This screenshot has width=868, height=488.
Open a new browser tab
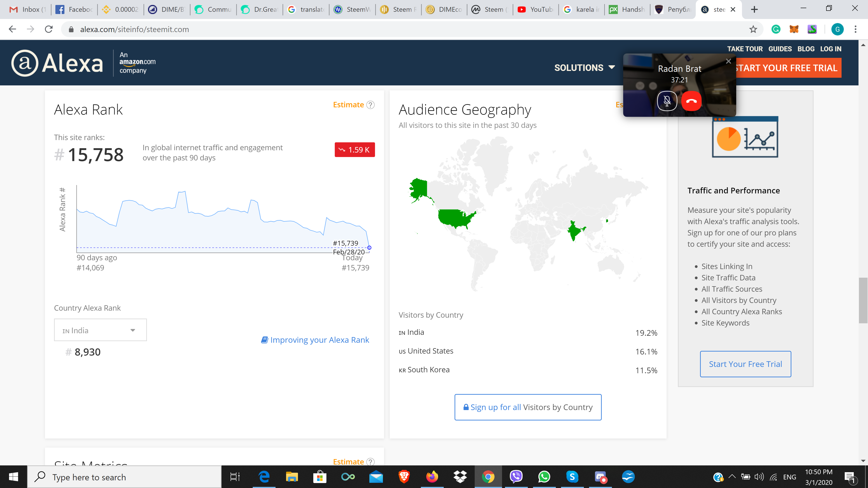[x=755, y=9]
